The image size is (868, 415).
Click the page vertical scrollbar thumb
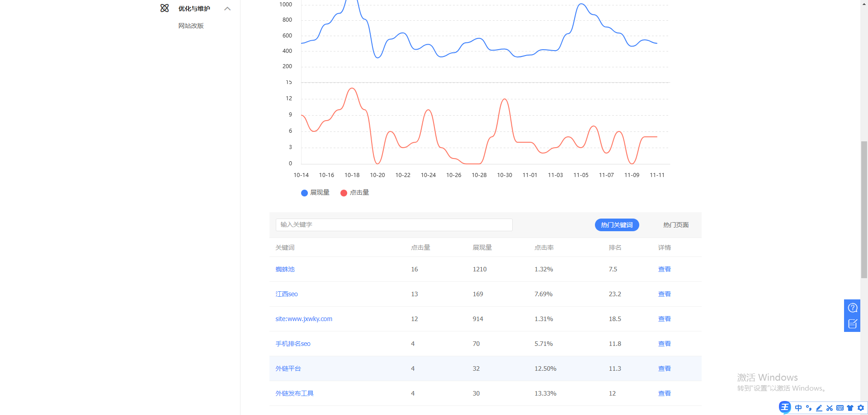point(864,210)
